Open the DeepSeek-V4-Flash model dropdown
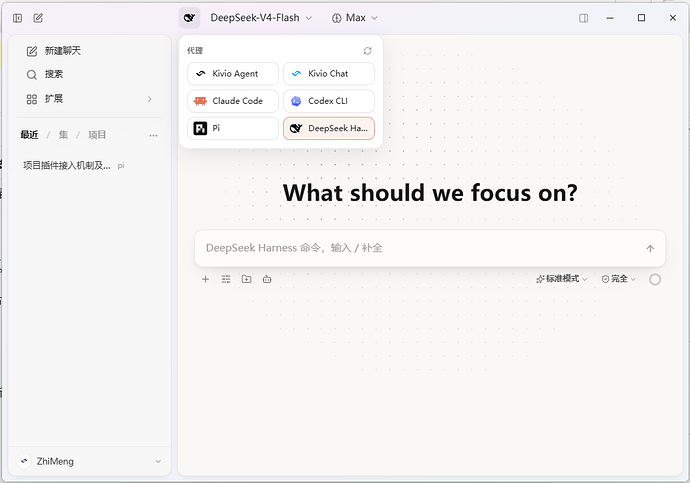Image resolution: width=690 pixels, height=483 pixels. [x=261, y=18]
